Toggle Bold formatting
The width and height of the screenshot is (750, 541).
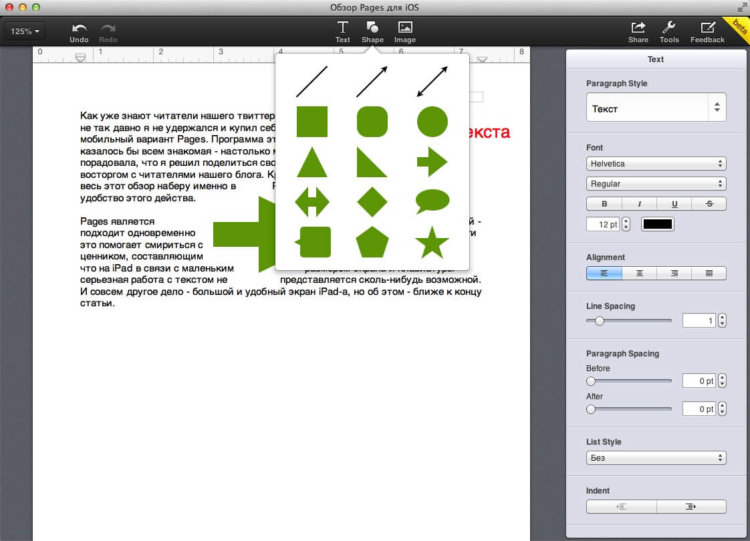(604, 204)
